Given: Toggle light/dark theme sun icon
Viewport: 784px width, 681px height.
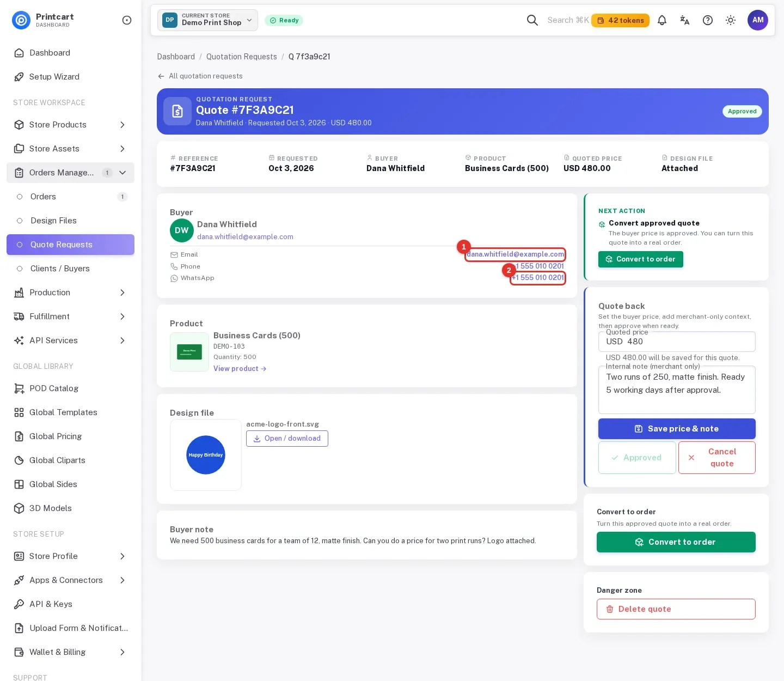Looking at the screenshot, I should 731,20.
